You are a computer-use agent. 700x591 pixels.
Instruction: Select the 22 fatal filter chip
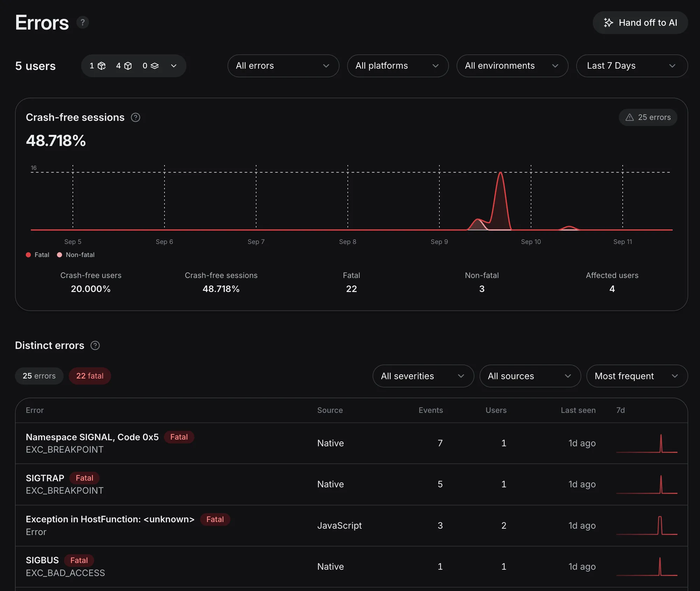[90, 376]
